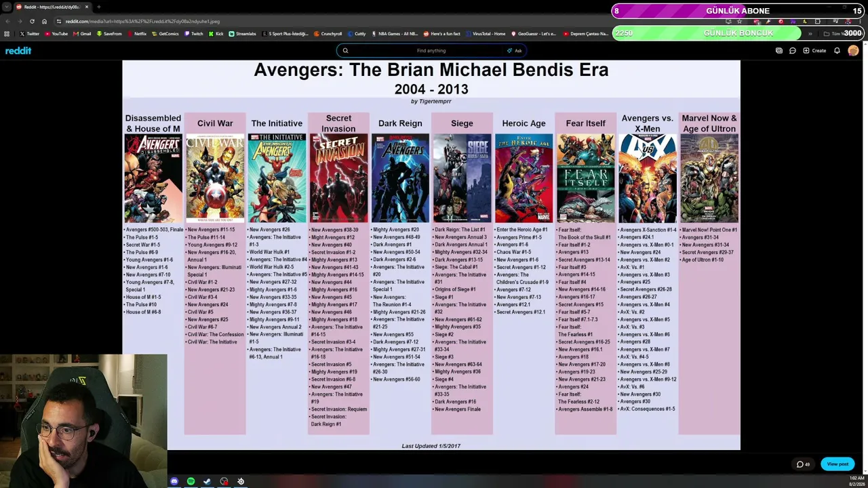868x488 pixels.
Task: Click the Fear Itself cover image
Action: (x=586, y=178)
